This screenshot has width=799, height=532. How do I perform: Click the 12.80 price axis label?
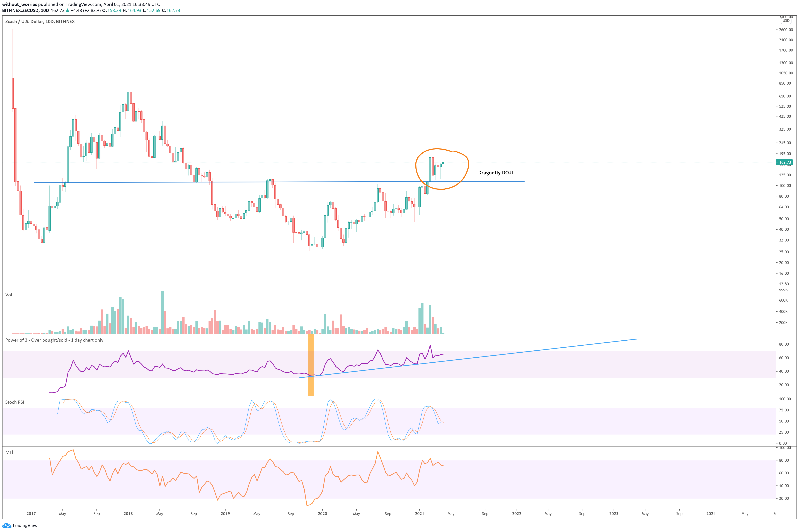(x=784, y=284)
